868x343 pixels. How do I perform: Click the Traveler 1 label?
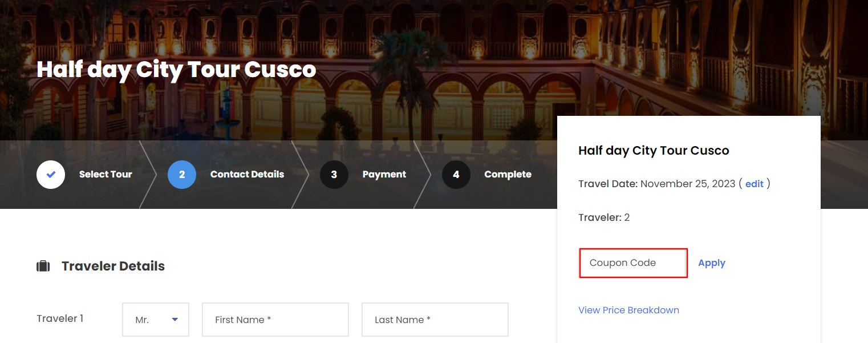[x=60, y=318]
